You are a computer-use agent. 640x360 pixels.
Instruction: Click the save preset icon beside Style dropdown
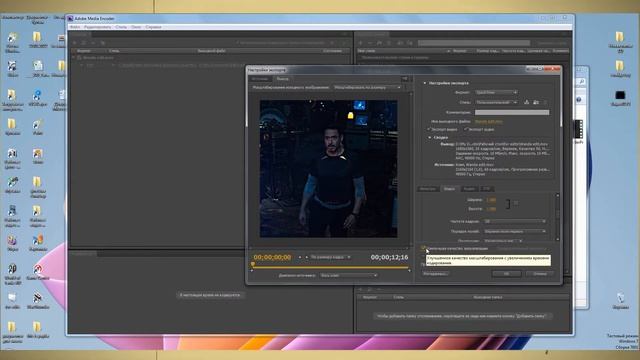(527, 102)
